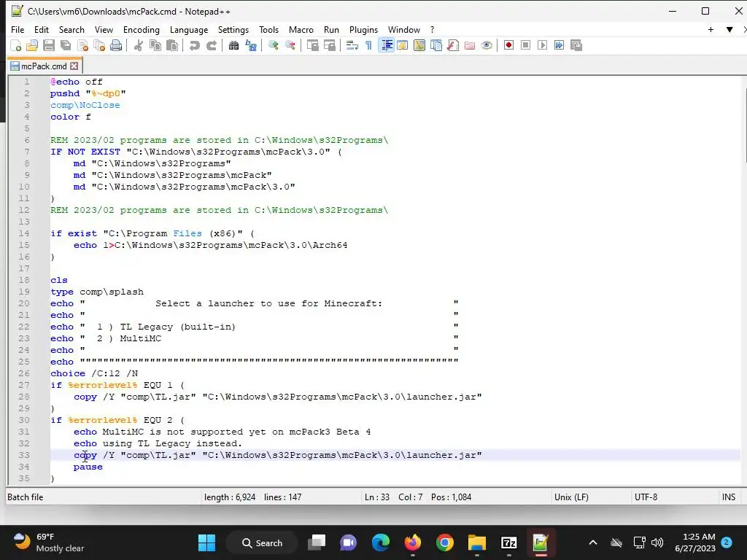Toggle synchronize horizontal scrolling icon
Image resolution: width=747 pixels, height=560 pixels.
[329, 45]
